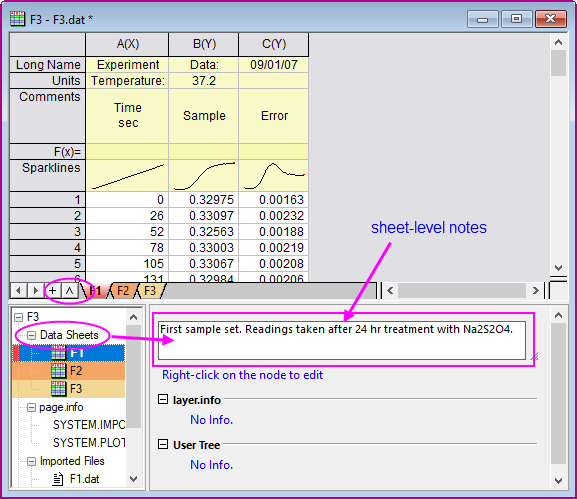Click the caret button beside the plus
Screen dimensions: 577x499
pyautogui.click(x=69, y=291)
